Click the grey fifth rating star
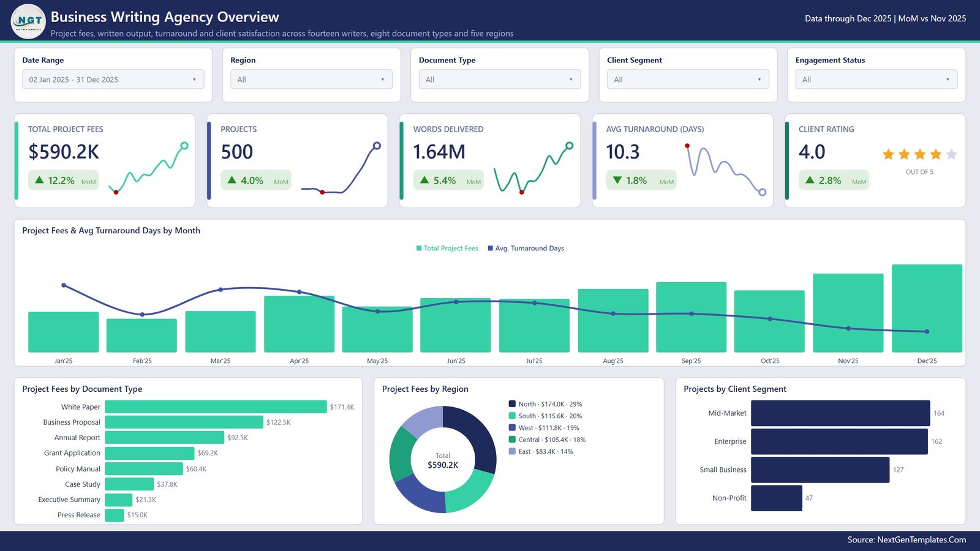 click(951, 154)
